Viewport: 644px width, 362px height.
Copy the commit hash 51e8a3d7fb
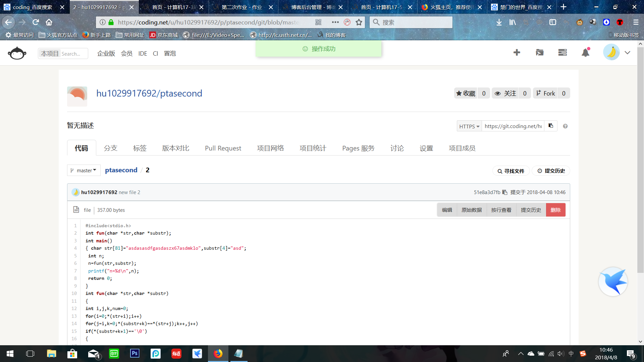(x=505, y=192)
